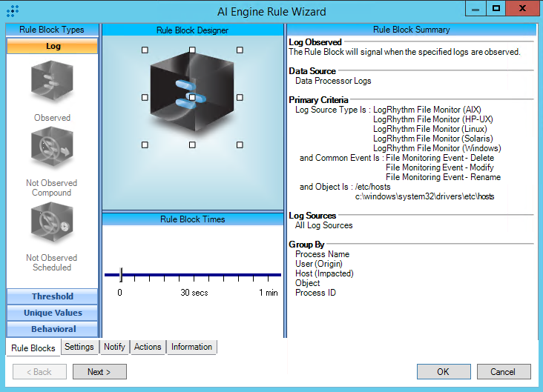Screen dimensions: 543x392
Task: Select the Not Observed Scheduled block icon
Action: pyautogui.click(x=52, y=225)
